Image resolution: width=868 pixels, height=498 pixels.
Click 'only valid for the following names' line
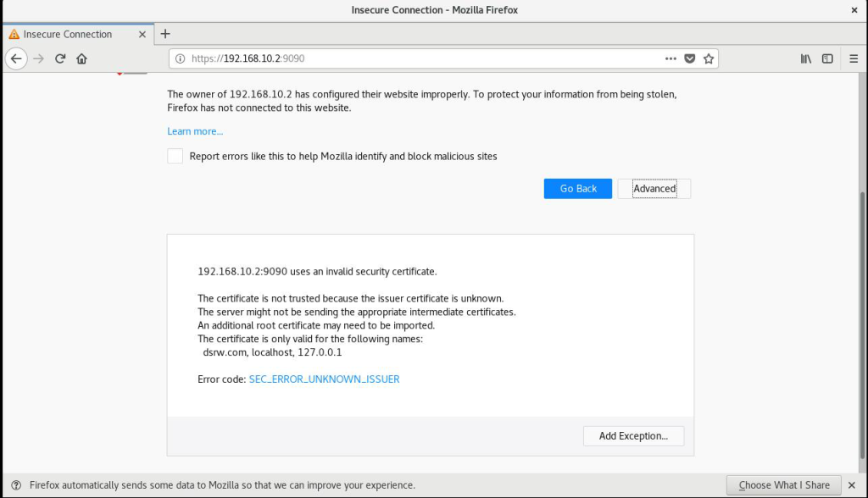(310, 339)
